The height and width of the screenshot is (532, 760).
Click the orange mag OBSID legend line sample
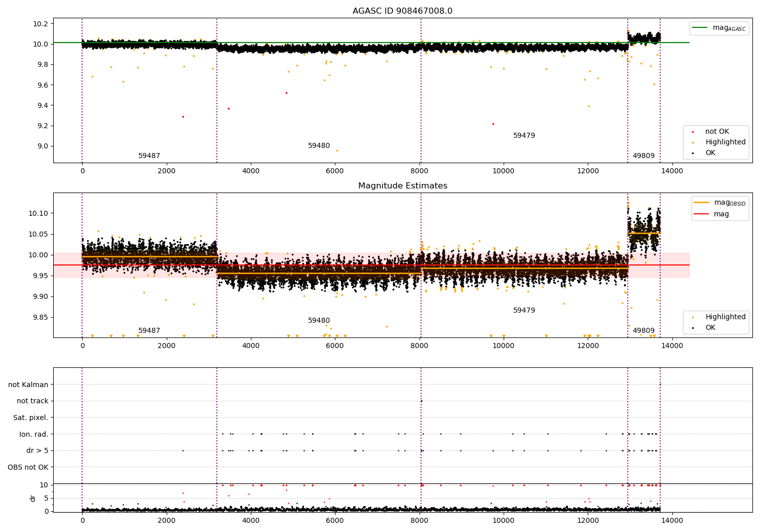coord(702,203)
